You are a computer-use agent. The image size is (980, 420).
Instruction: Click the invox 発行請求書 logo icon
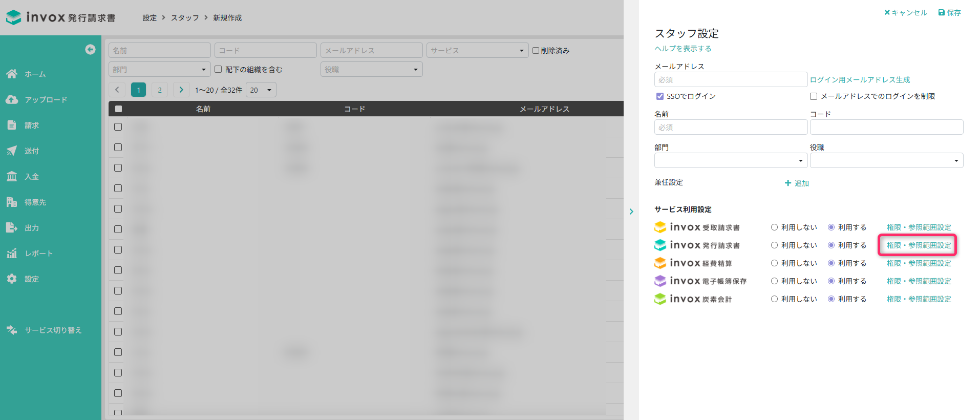[x=14, y=17]
